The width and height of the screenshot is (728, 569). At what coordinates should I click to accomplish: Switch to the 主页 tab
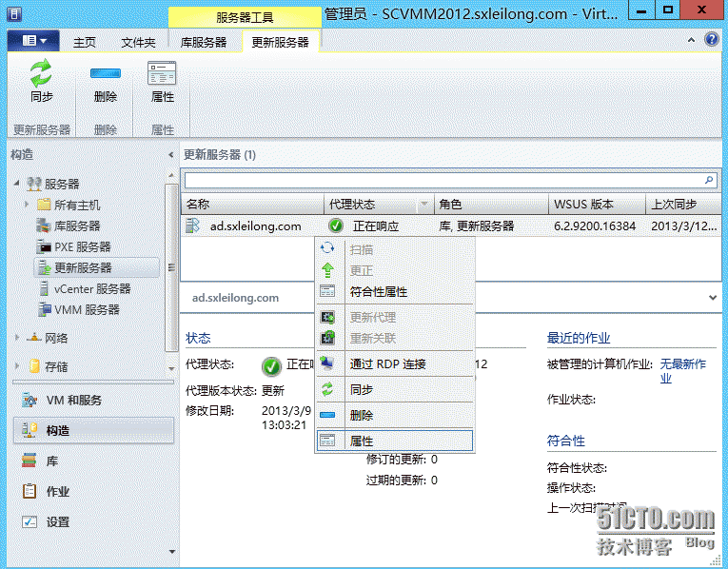(85, 42)
